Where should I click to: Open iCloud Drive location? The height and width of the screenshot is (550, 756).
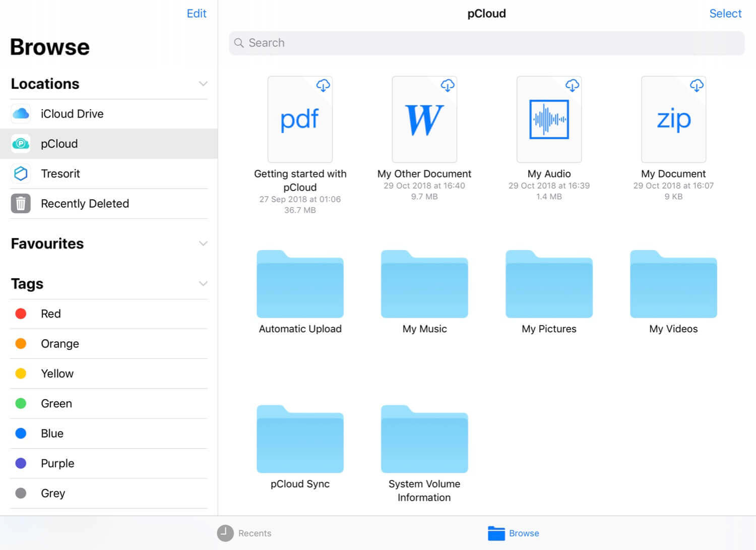72,114
